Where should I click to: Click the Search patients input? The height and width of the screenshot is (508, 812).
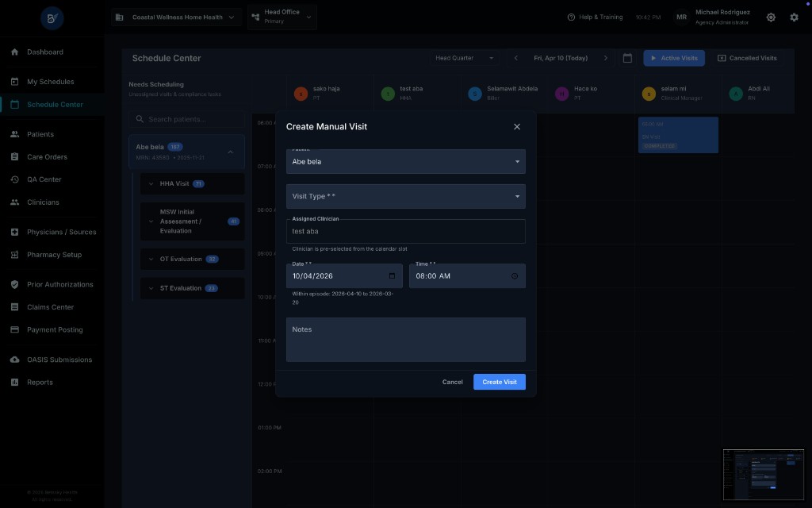[186, 119]
